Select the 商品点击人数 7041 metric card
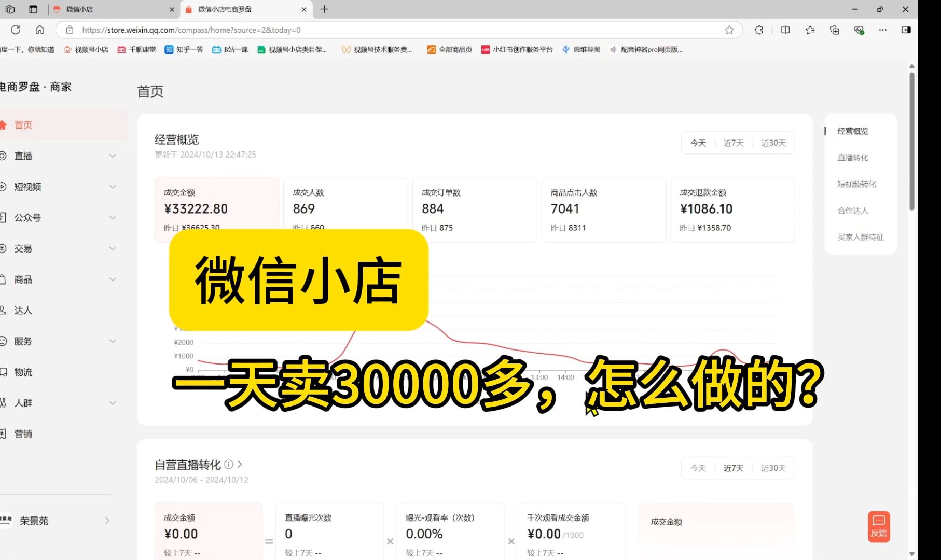This screenshot has height=560, width=941. click(604, 210)
